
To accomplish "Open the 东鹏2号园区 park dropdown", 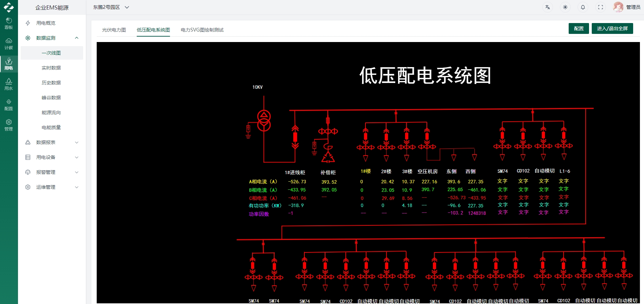I will [111, 7].
